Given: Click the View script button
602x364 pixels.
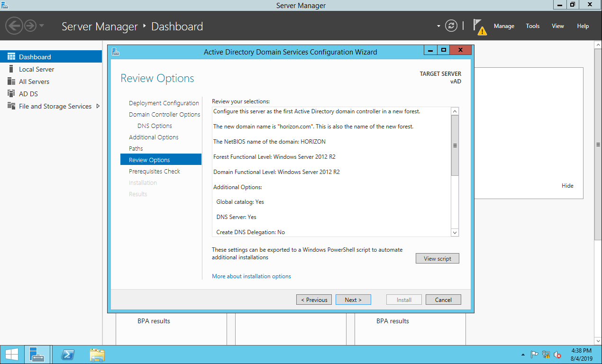Looking at the screenshot, I should pos(437,258).
